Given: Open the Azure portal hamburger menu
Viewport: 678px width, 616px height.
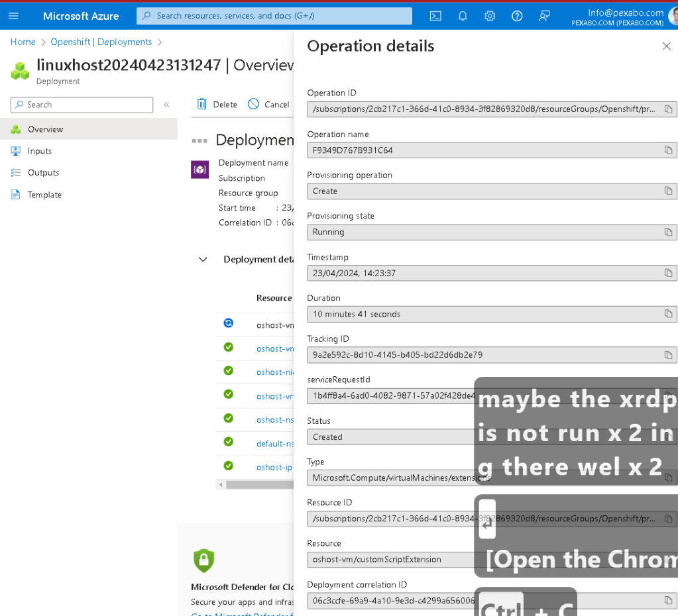Looking at the screenshot, I should [13, 16].
